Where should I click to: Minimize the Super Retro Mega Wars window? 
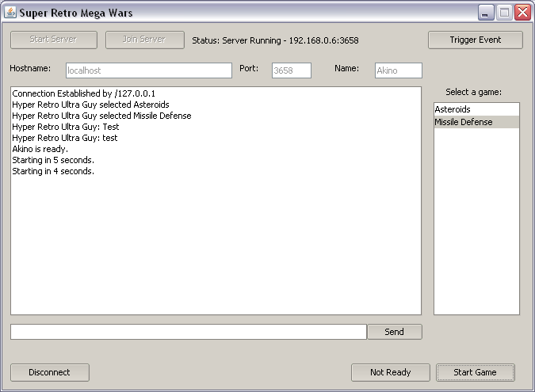point(486,13)
